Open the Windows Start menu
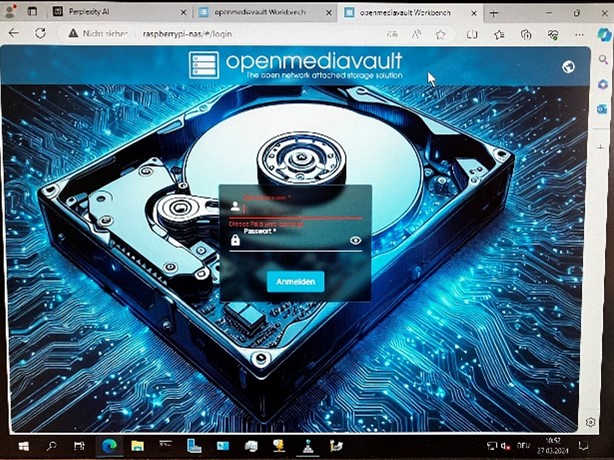The height and width of the screenshot is (460, 614). tap(24, 446)
